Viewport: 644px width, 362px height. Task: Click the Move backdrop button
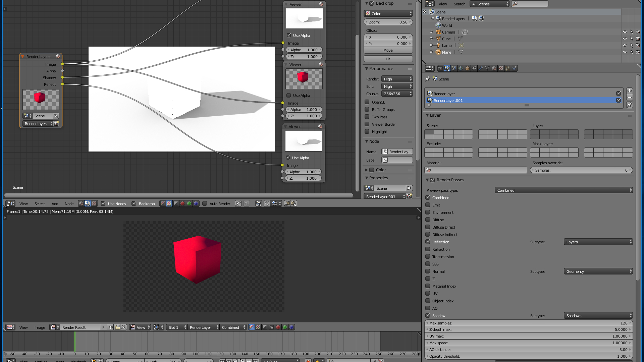[x=388, y=50]
